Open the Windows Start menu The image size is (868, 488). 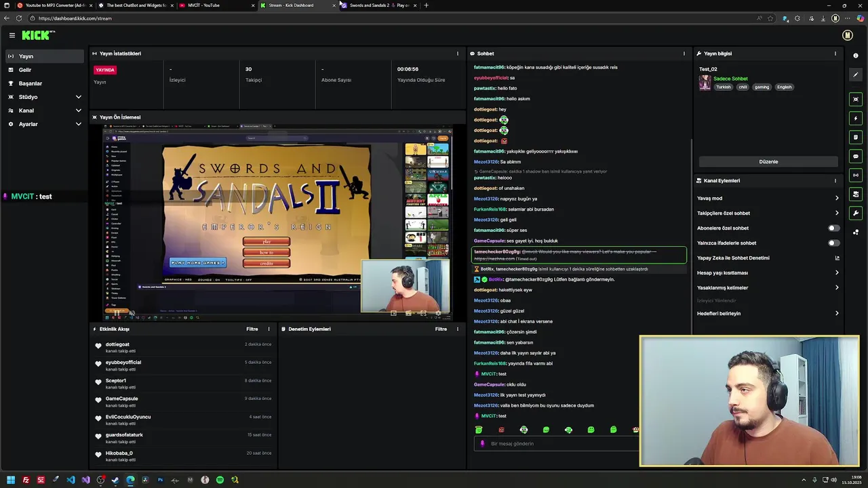click(10, 480)
